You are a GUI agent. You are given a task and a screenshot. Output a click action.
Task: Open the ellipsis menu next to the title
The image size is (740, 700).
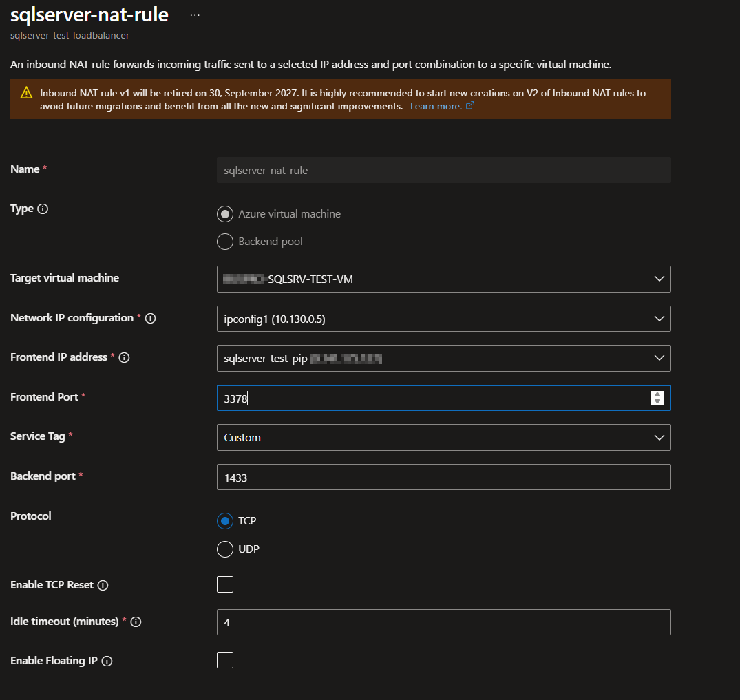click(x=195, y=15)
